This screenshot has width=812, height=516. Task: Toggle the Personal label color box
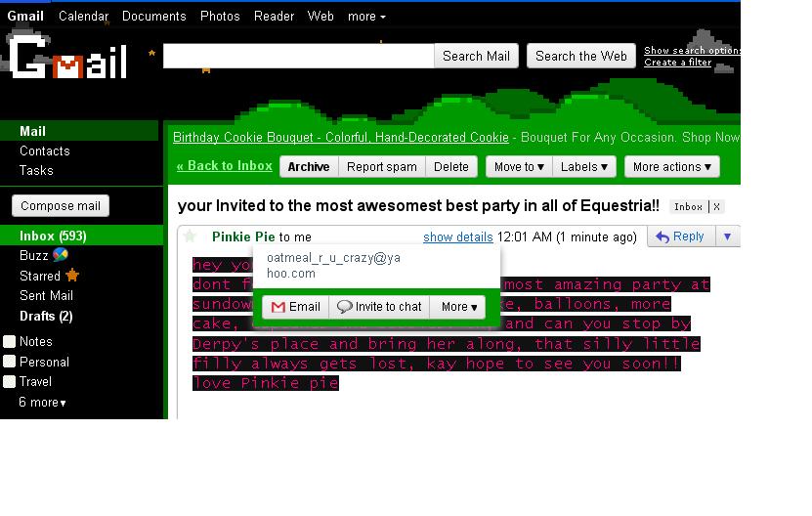(10, 361)
